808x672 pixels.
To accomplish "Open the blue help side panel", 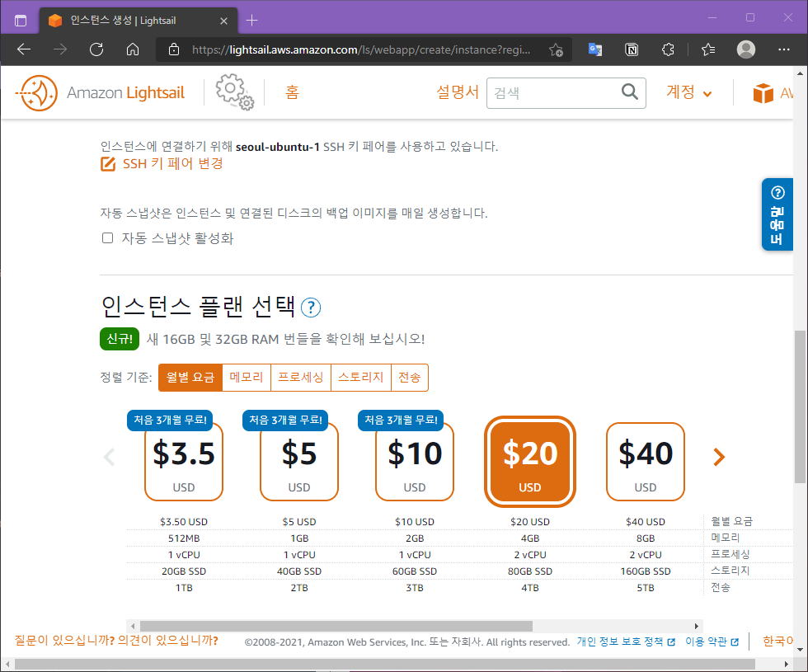I will click(777, 214).
